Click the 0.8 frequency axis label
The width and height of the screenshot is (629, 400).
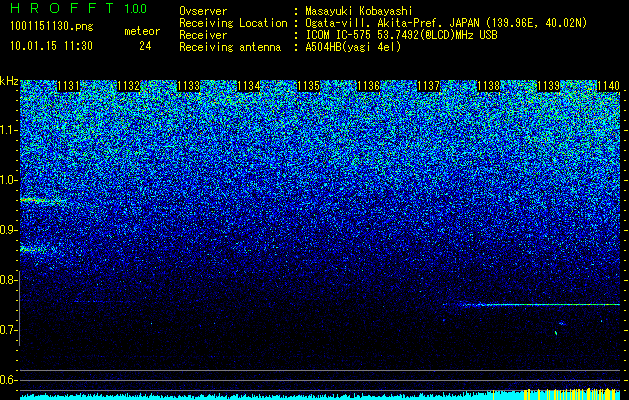pyautogui.click(x=8, y=280)
